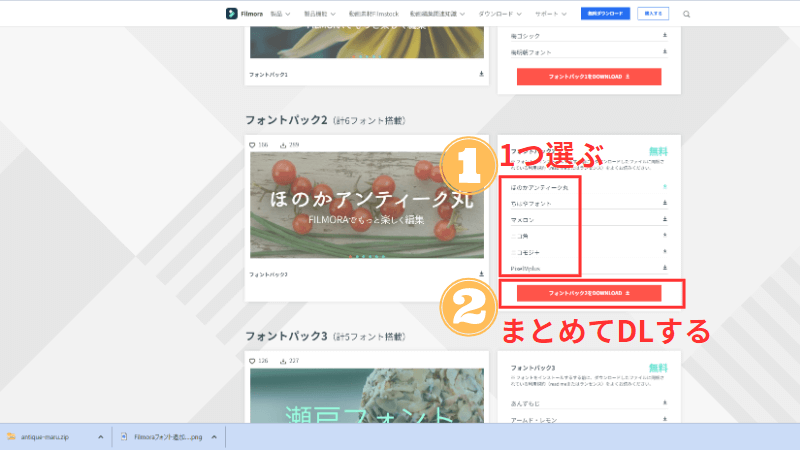
Task: Click the Filmora logo in header
Action: 244,14
